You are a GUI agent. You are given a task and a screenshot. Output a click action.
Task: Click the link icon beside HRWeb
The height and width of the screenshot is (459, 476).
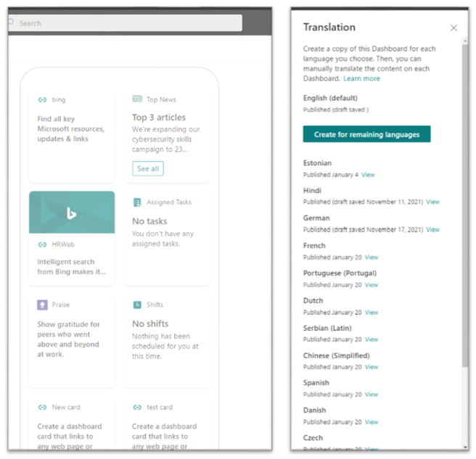click(x=42, y=244)
